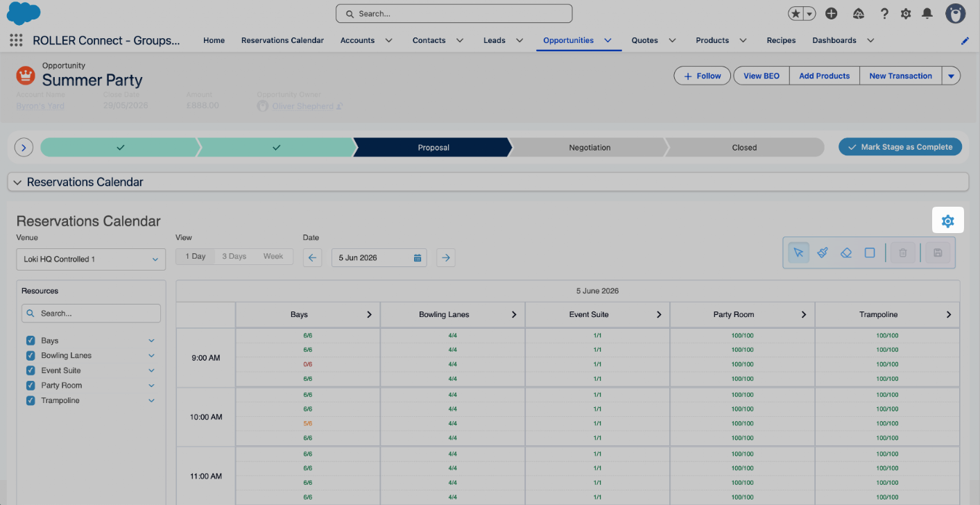Image resolution: width=980 pixels, height=505 pixels.
Task: Uncheck the Party Room resource checkbox
Action: (x=31, y=386)
